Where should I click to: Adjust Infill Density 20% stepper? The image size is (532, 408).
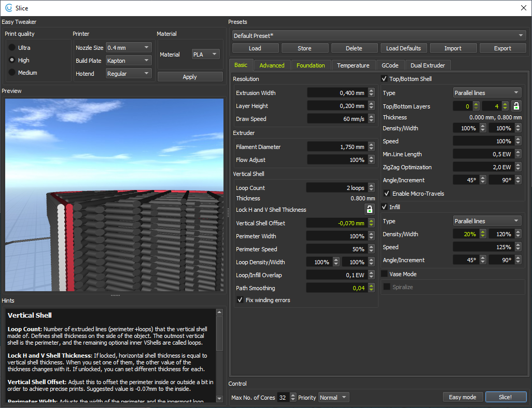coord(483,234)
